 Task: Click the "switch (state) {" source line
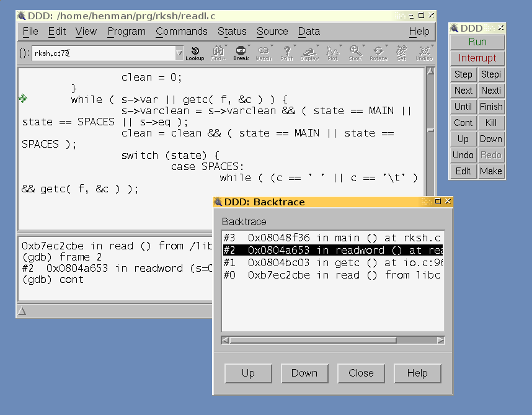171,156
